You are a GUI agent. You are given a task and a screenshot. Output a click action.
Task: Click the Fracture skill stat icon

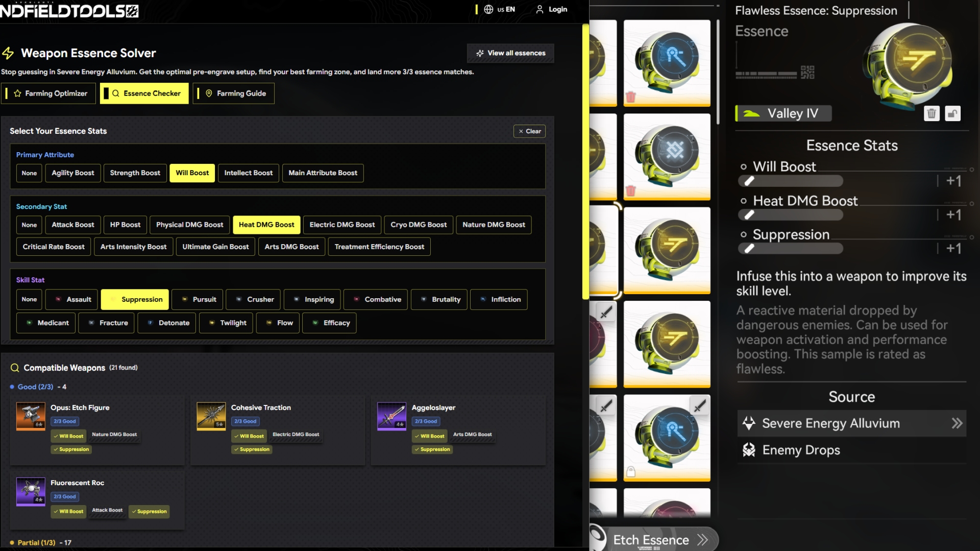(x=91, y=323)
